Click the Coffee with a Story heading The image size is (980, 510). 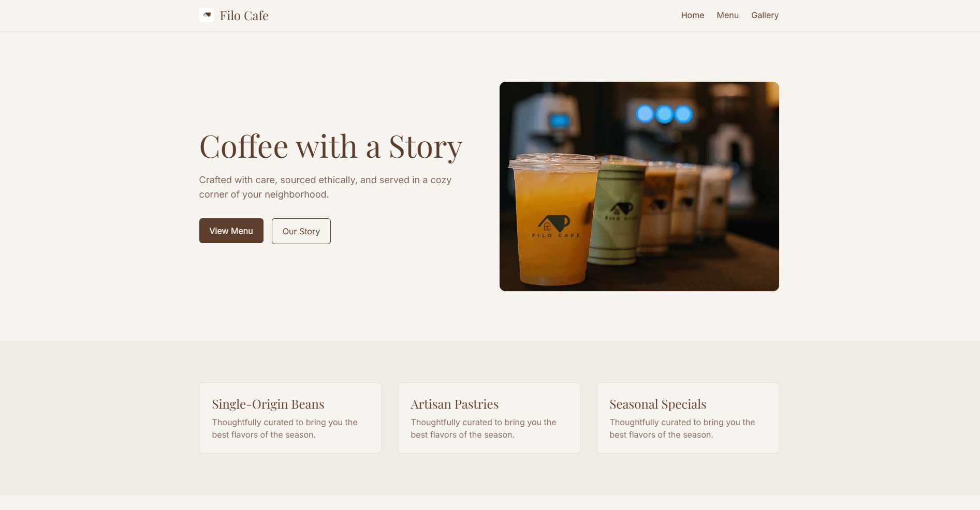pyautogui.click(x=330, y=147)
